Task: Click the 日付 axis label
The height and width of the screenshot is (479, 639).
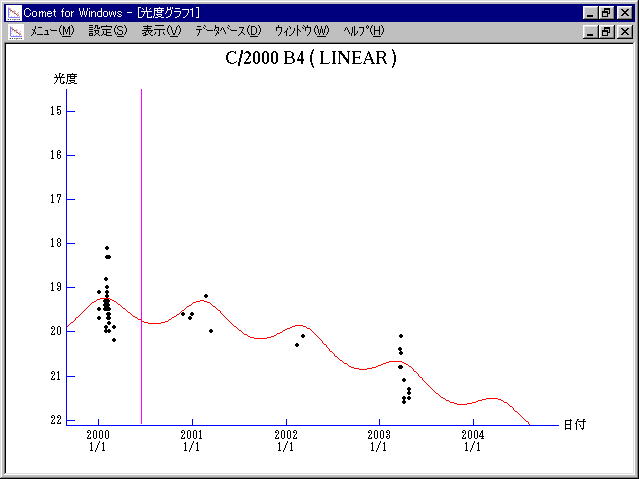Action: pos(575,425)
